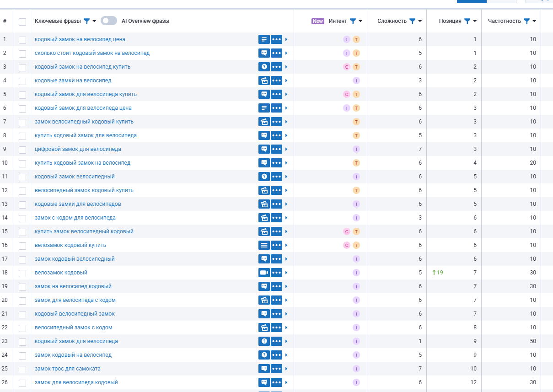Viewport: 553px width, 392px height.
Task: Open three-dot menu for 'велозамок кодовый'
Action: tap(276, 273)
